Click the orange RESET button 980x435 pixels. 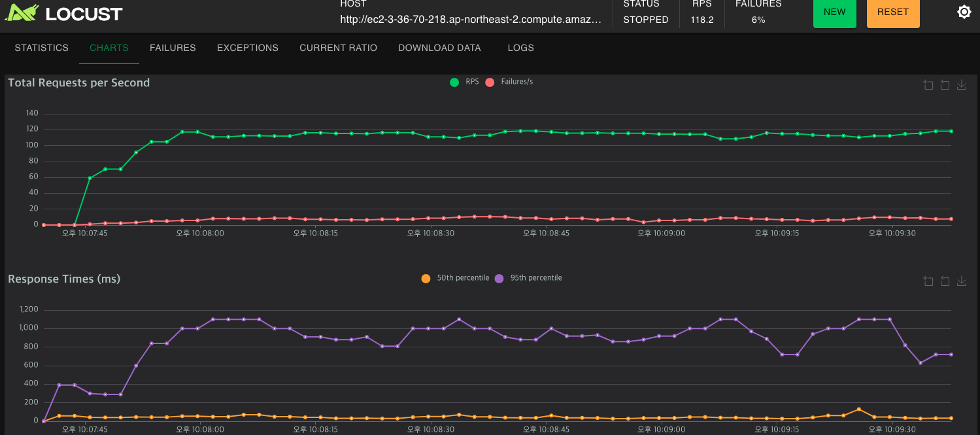[893, 12]
